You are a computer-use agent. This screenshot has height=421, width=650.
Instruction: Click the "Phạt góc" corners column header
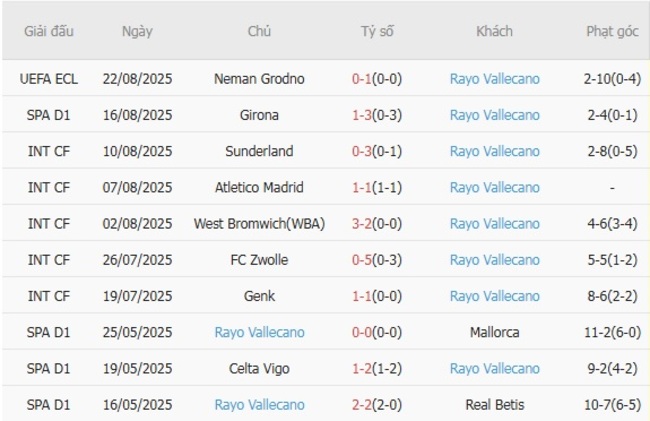coord(611,32)
